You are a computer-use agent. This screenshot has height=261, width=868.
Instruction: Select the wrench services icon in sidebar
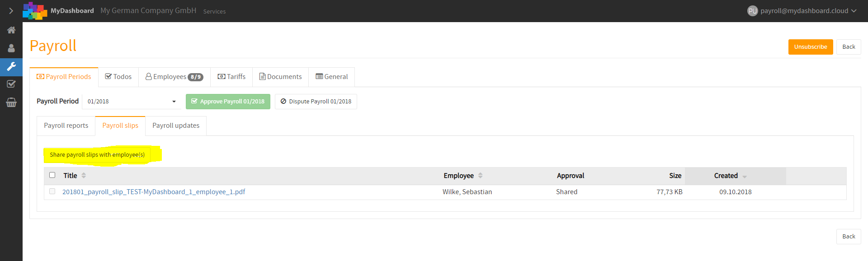click(x=11, y=67)
